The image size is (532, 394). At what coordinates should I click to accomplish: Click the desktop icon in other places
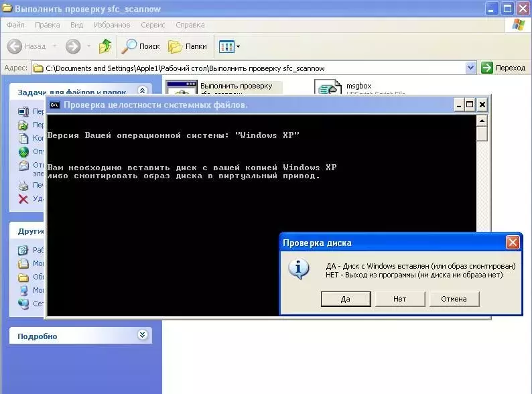coord(23,250)
